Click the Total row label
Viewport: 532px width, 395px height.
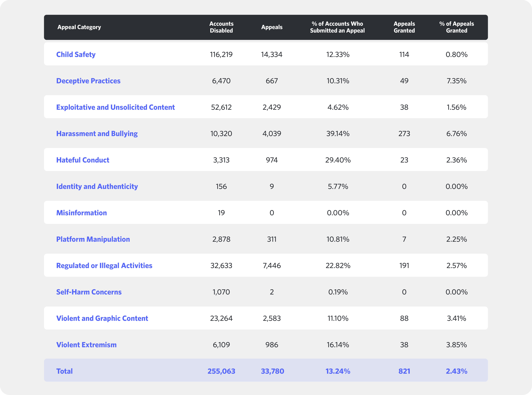[x=64, y=371]
